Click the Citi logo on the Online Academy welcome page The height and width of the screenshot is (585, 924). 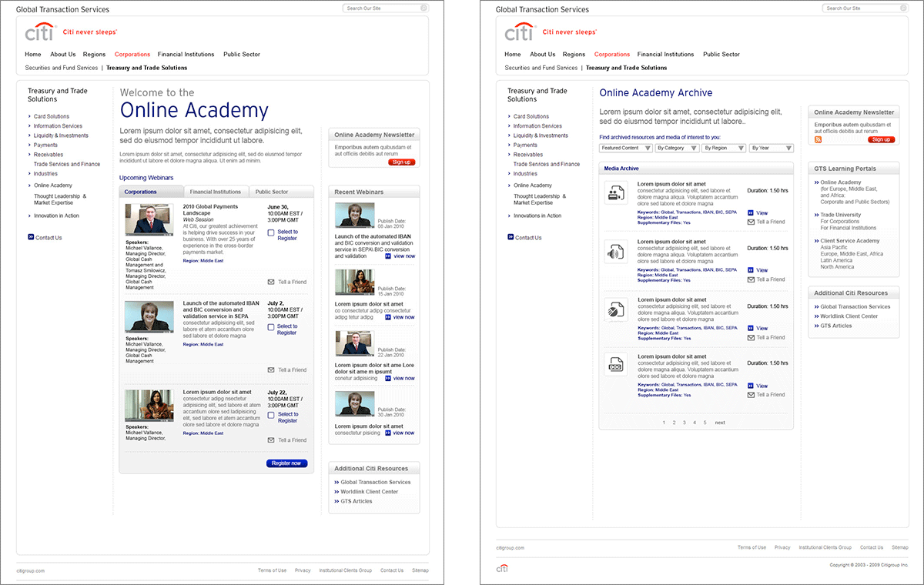tap(40, 32)
